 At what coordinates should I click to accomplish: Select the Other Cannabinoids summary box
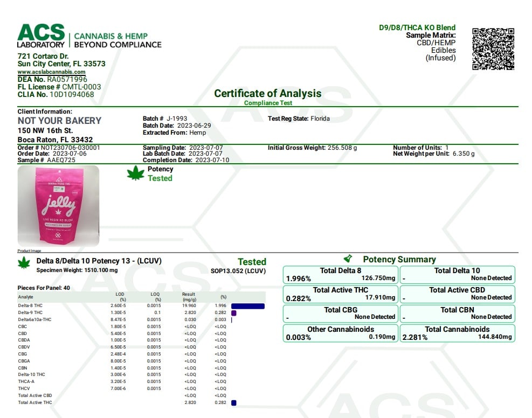pyautogui.click(x=341, y=333)
